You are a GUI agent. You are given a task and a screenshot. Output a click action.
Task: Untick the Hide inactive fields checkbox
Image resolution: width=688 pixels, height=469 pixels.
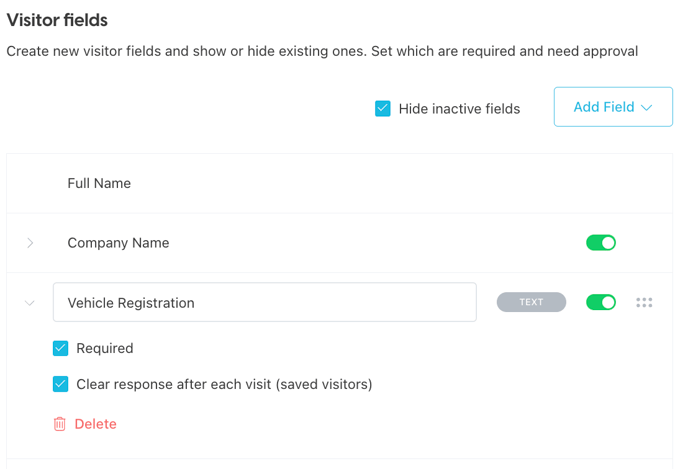[383, 108]
